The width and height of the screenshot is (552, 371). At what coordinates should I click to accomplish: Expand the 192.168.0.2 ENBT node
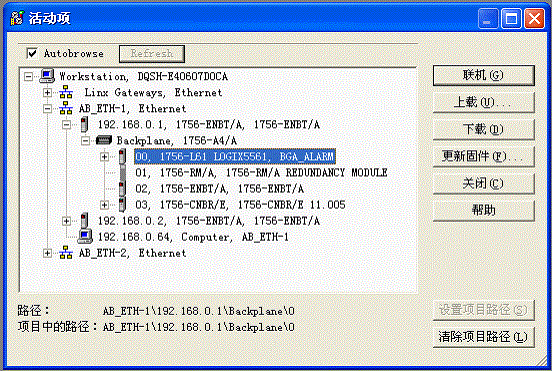tap(67, 221)
